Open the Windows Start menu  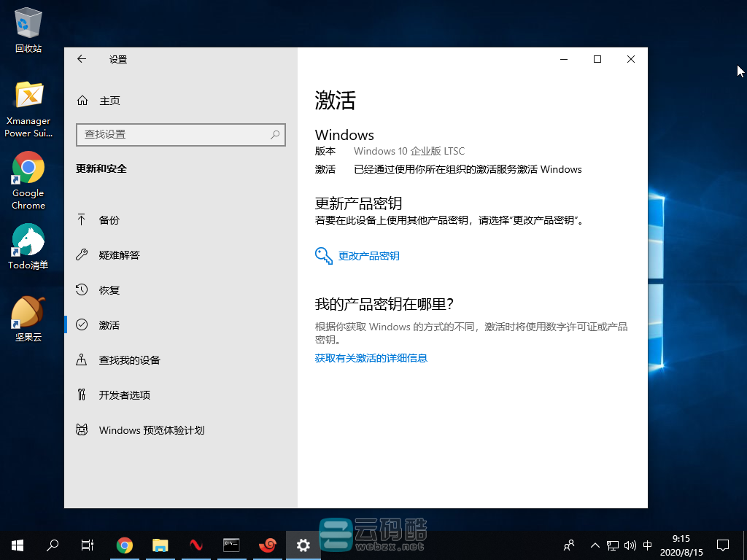tap(18, 545)
